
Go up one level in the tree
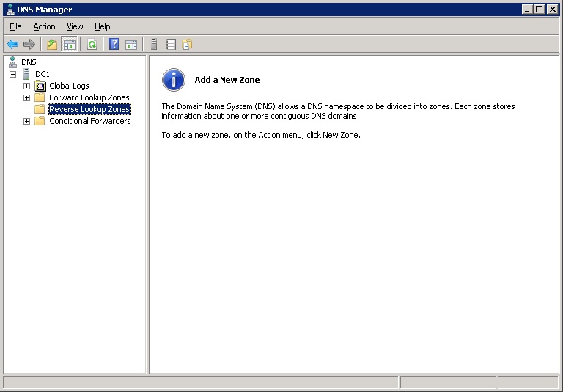point(52,45)
